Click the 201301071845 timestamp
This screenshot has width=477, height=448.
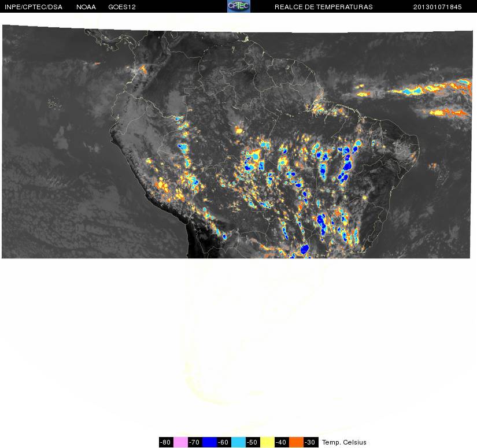(438, 7)
